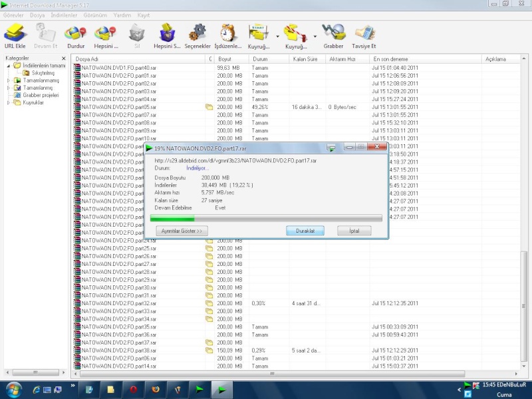The image size is (532, 399).
Task: Click the Aktarım Hızı column header
Action: point(347,59)
